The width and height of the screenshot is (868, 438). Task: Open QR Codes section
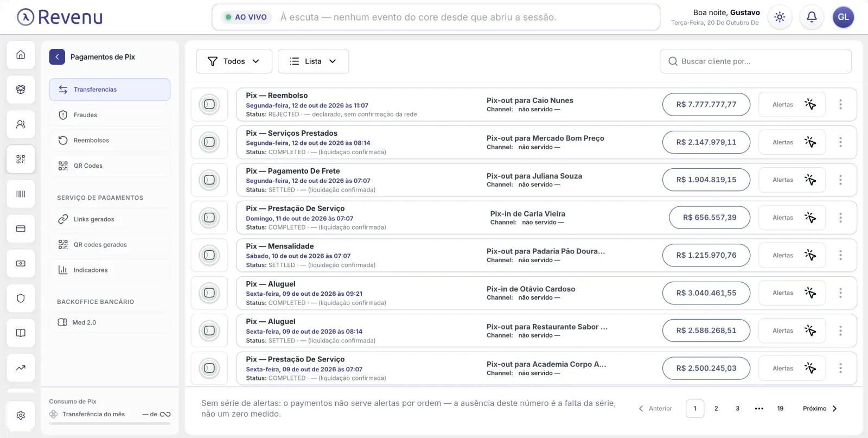pyautogui.click(x=110, y=166)
